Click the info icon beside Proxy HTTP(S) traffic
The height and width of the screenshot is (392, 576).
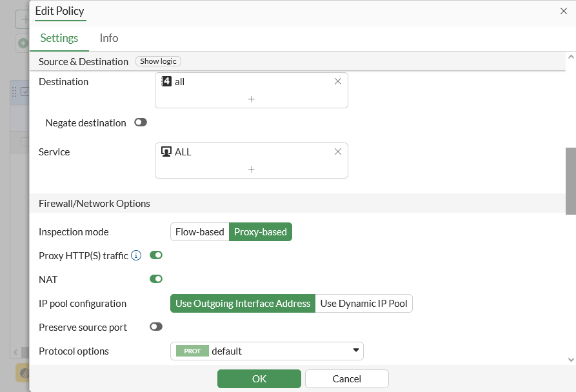coord(136,256)
